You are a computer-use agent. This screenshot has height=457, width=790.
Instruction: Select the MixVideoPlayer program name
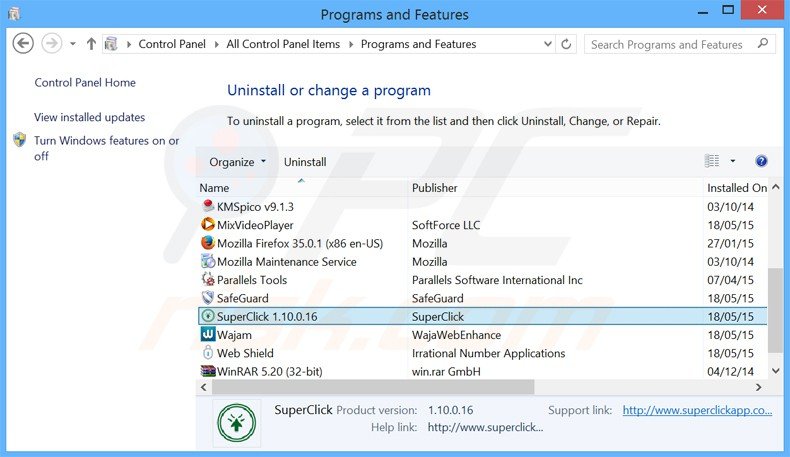pos(255,225)
